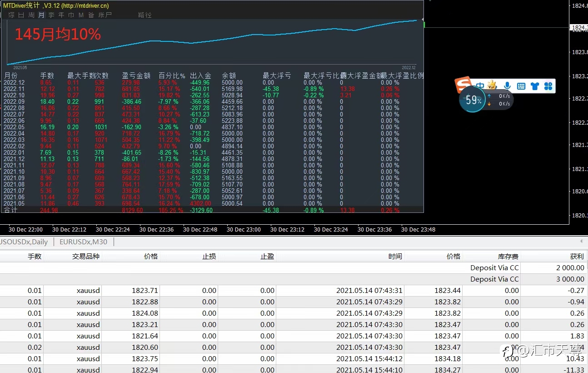Viewport: 588px width, 373px height.
Task: Open the skin shirt icon
Action: (535, 86)
